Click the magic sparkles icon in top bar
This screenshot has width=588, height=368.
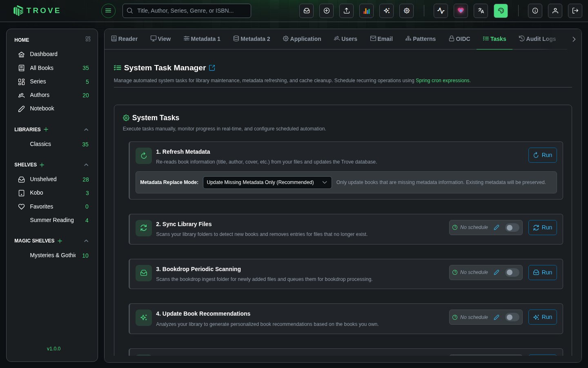pos(387,11)
